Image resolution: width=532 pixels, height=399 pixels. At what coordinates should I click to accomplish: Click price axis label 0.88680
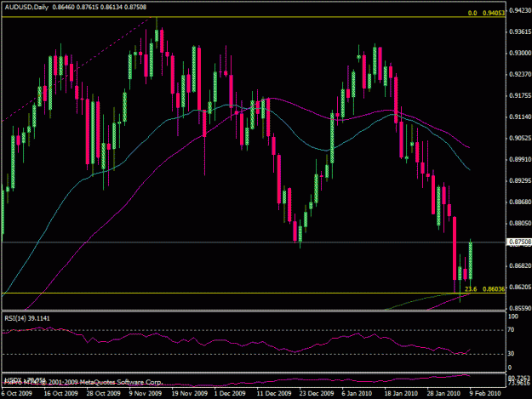[x=520, y=202]
